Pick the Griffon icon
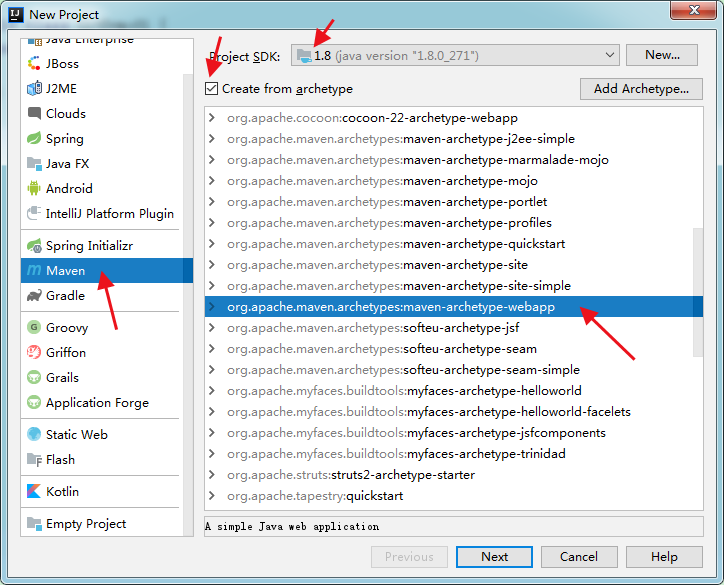The width and height of the screenshot is (724, 585). 34,352
